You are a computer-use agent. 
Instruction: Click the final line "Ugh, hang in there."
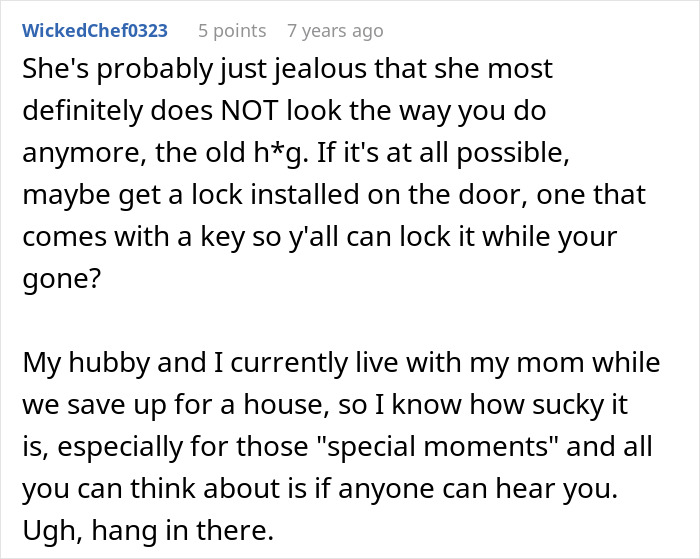tap(148, 531)
